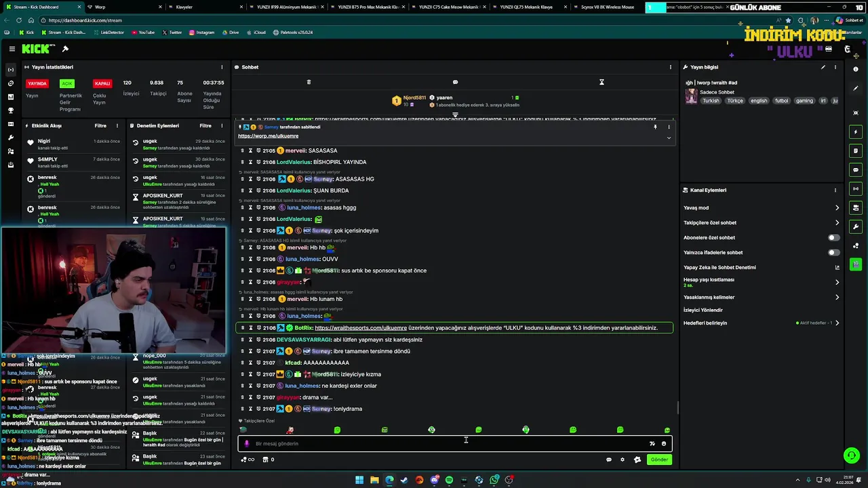Edit stream info with pencil icon
This screenshot has height=488, width=868.
(x=823, y=67)
